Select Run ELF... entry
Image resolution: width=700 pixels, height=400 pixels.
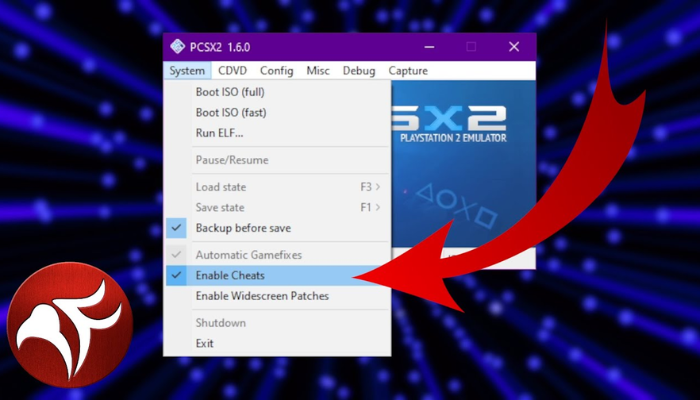(x=277, y=133)
